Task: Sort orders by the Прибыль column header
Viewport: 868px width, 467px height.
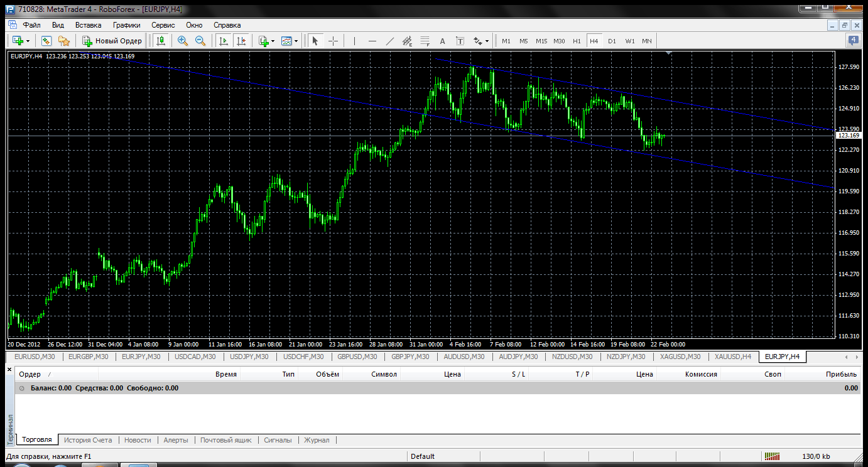Action: click(841, 374)
